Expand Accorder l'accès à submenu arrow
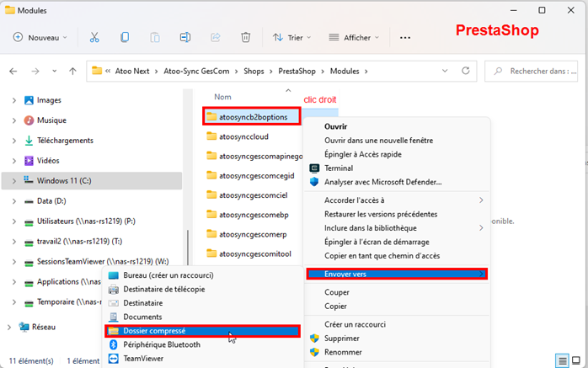This screenshot has height=368, width=588. (x=481, y=200)
